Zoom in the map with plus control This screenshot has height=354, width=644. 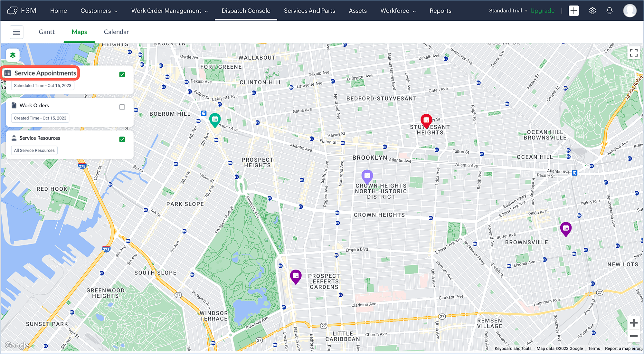click(633, 323)
